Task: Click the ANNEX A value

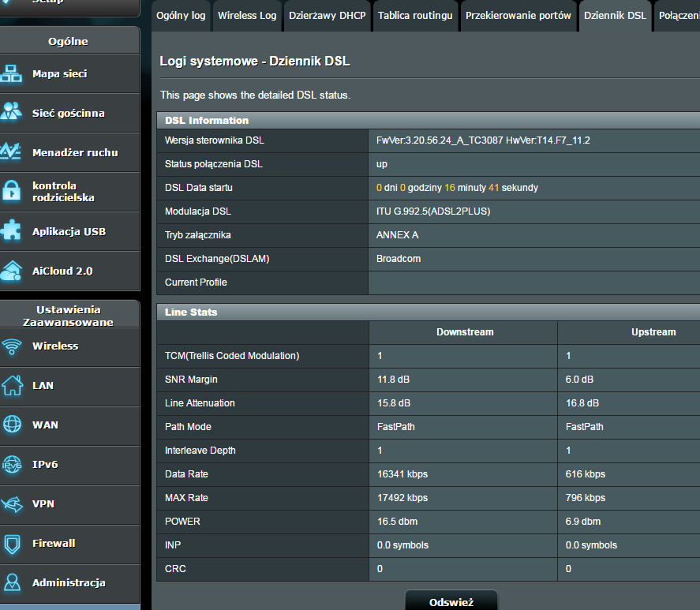Action: click(x=397, y=235)
